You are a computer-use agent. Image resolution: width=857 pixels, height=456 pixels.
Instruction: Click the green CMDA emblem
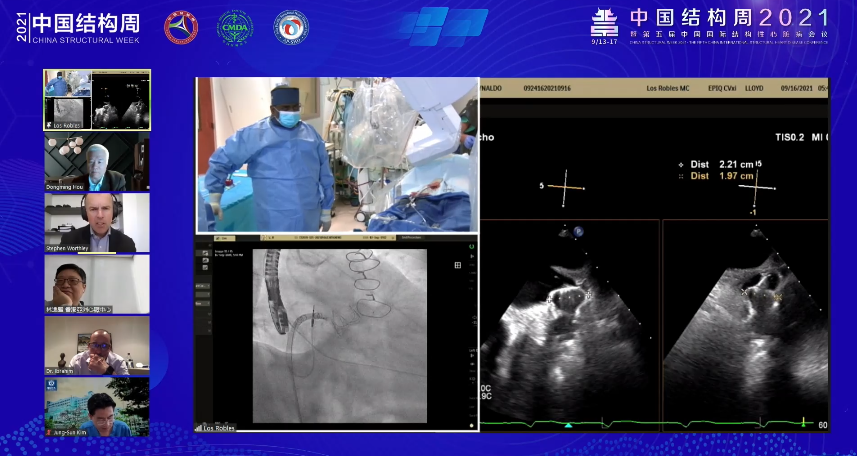click(x=235, y=27)
